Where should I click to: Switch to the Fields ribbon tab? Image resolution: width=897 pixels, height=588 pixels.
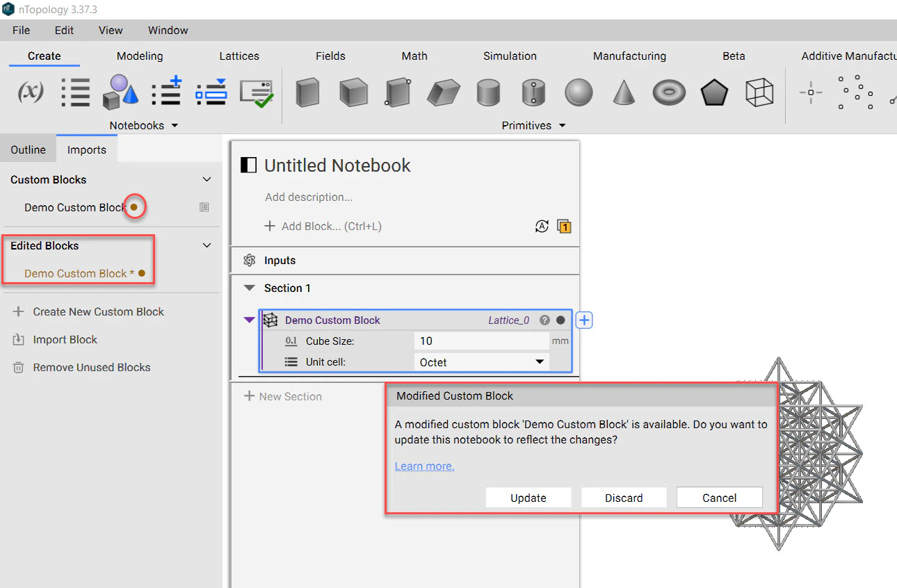330,56
